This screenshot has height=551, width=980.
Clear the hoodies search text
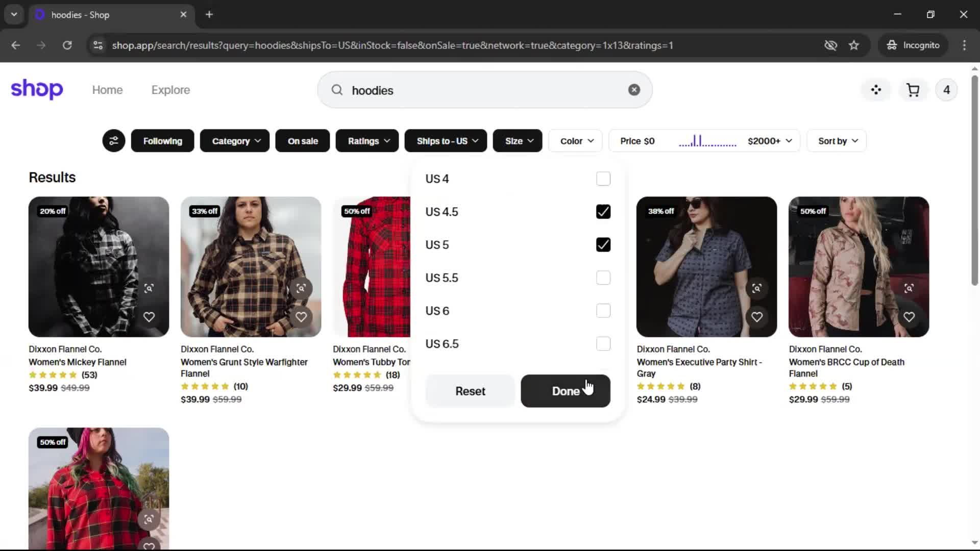[634, 90]
